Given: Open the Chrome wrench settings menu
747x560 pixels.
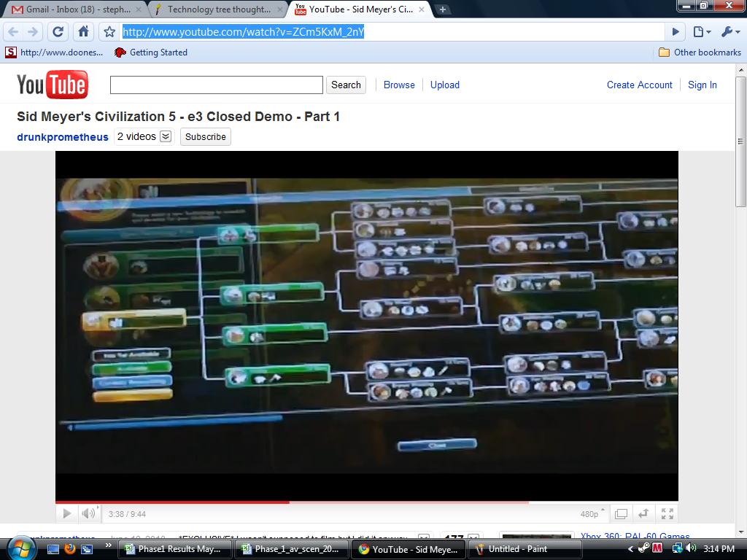Looking at the screenshot, I should pos(730,32).
